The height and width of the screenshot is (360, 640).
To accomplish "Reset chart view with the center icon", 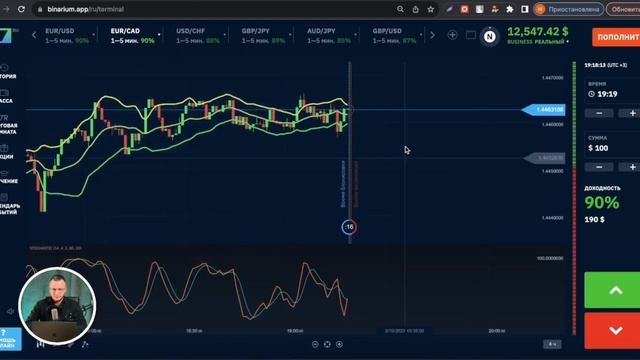I will pyautogui.click(x=327, y=344).
